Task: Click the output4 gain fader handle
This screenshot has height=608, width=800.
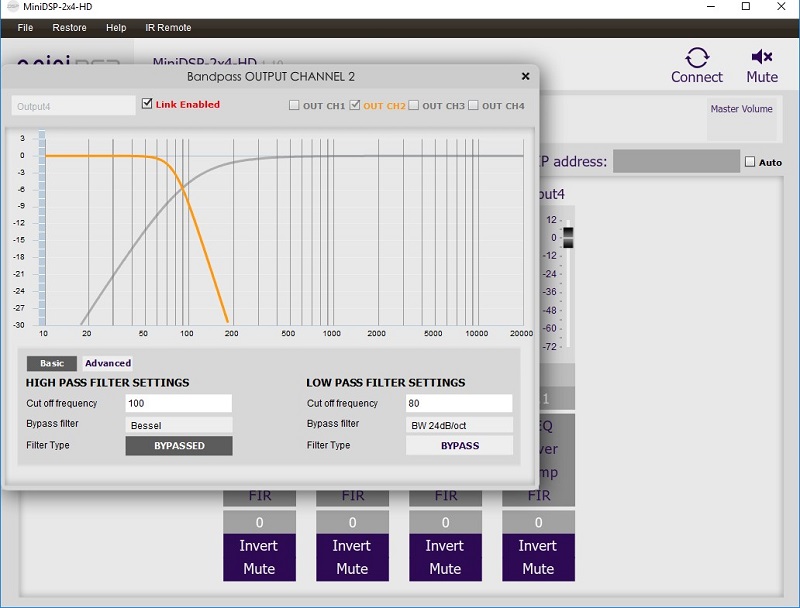Action: coord(568,238)
